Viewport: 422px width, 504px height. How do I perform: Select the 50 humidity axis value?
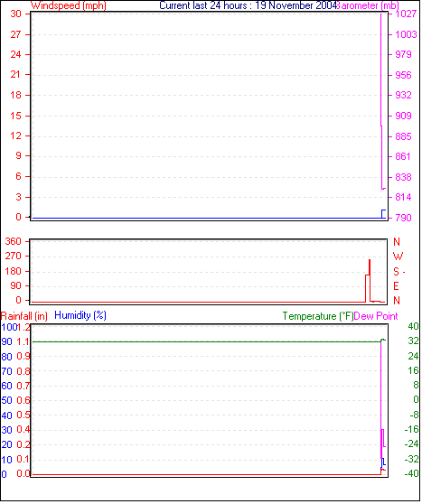tap(6, 400)
